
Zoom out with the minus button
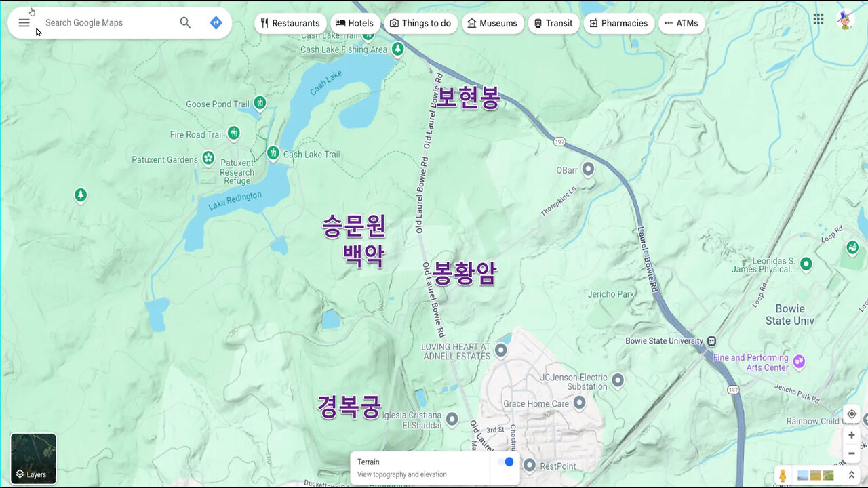(x=852, y=453)
